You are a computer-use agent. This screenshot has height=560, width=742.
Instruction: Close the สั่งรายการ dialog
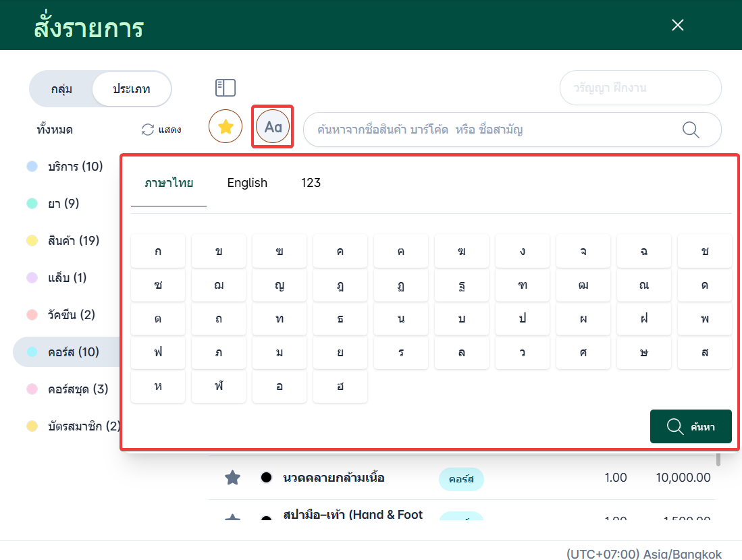[678, 25]
